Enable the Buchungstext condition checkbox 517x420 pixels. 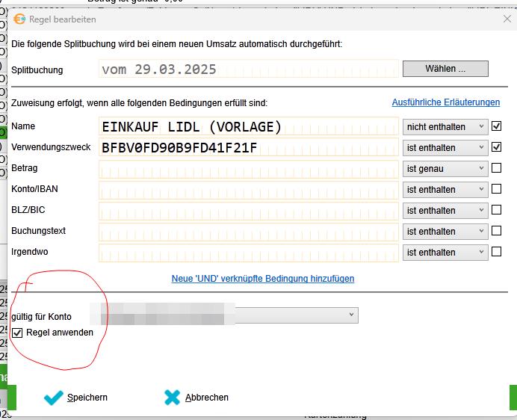coord(496,231)
